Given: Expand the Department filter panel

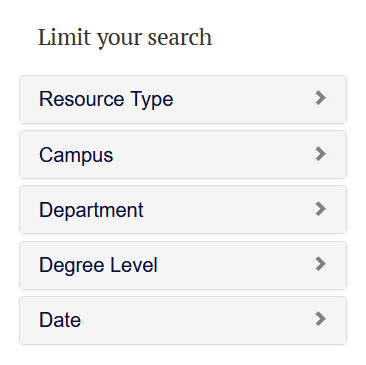Looking at the screenshot, I should 183,210.
